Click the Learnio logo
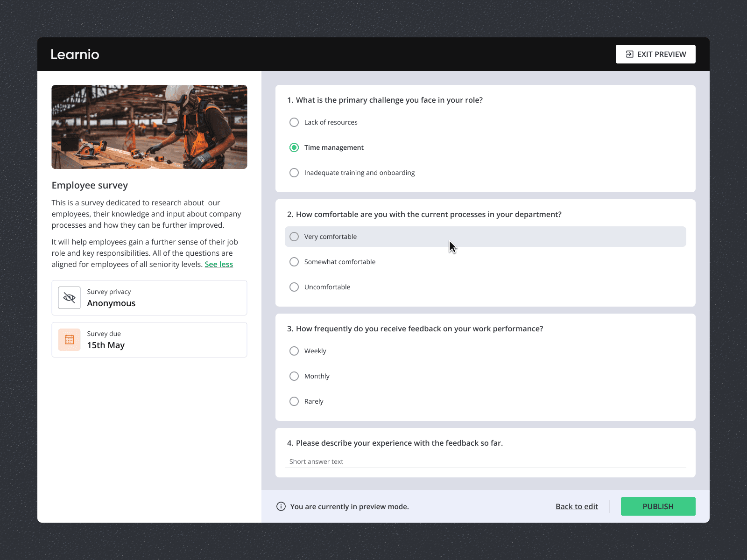Viewport: 747px width, 560px height. 75,54
